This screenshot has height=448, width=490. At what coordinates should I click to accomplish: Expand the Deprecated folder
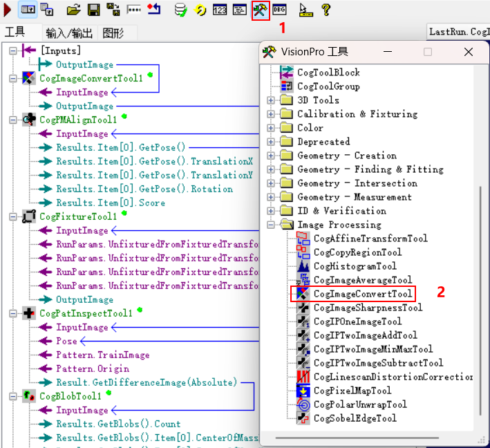click(x=271, y=142)
